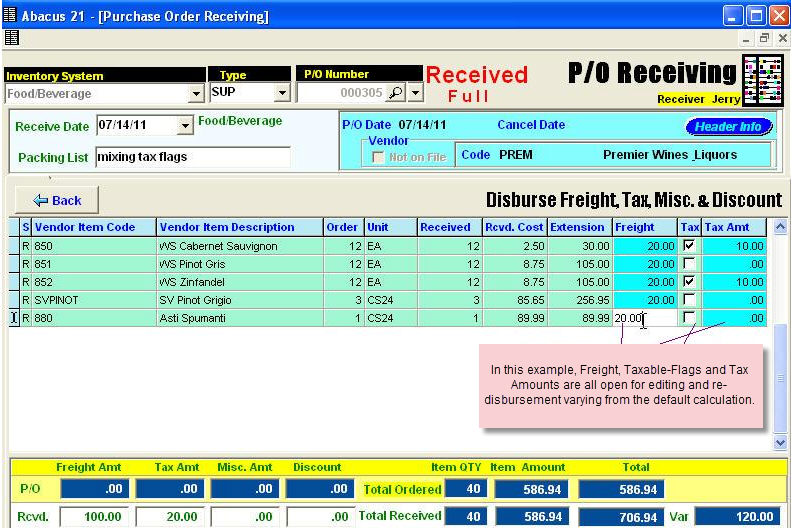The width and height of the screenshot is (792, 528).
Task: Toggle Tax checkbox for item 851
Action: click(688, 263)
